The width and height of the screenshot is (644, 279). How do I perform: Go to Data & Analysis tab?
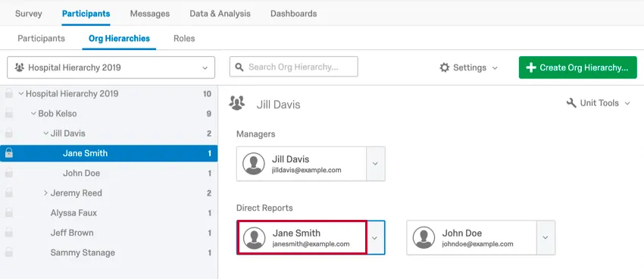click(220, 14)
